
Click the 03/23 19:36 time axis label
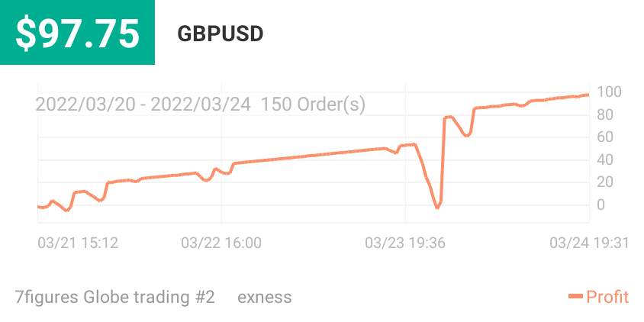pos(405,243)
